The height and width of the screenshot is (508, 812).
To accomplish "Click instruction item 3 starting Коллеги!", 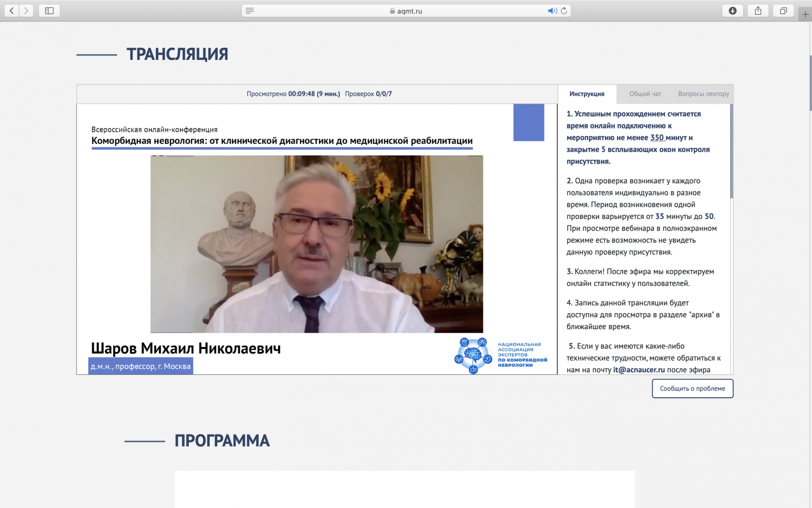I will [640, 277].
